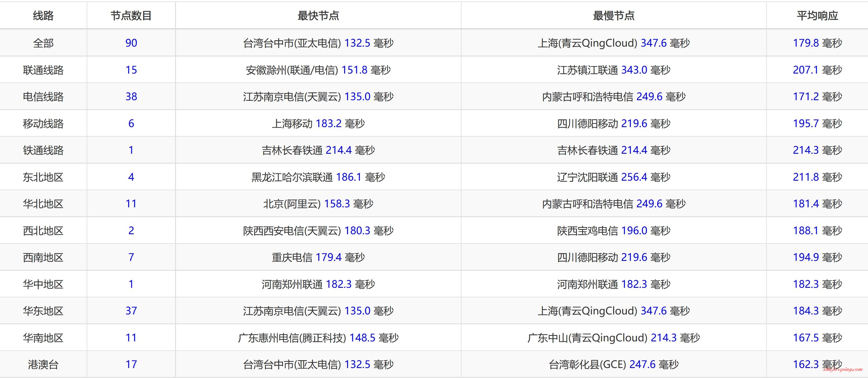Select 黑龙江哈尔滨联通 186.1 毫秒 cell

318,177
